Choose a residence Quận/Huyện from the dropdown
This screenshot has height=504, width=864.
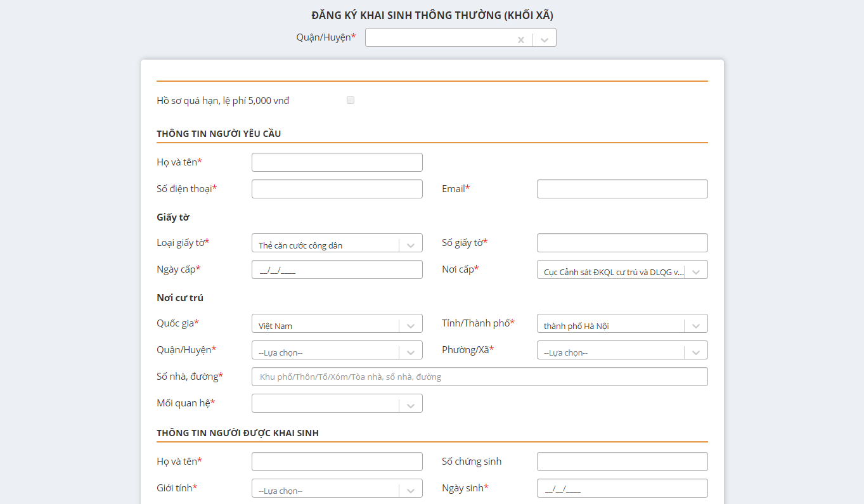(x=337, y=352)
